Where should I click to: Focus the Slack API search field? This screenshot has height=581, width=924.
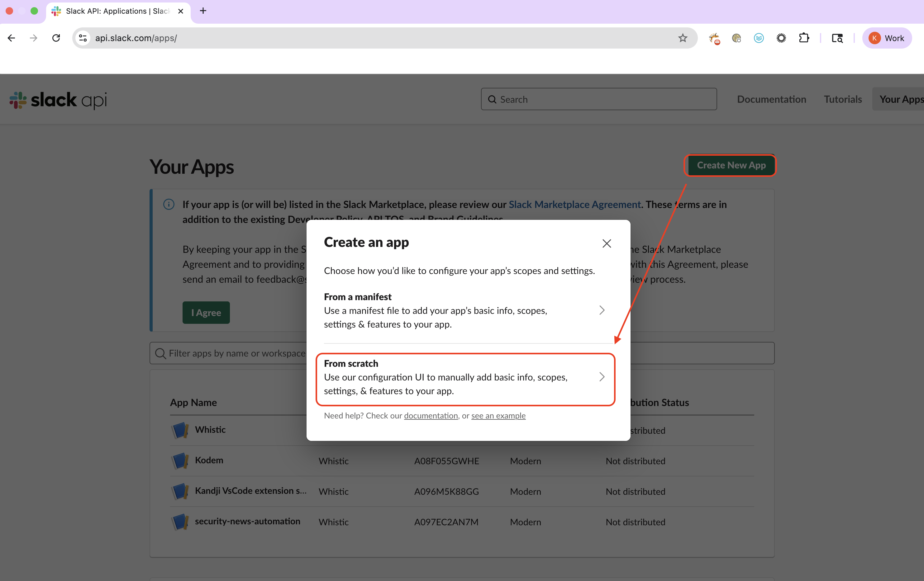tap(598, 99)
